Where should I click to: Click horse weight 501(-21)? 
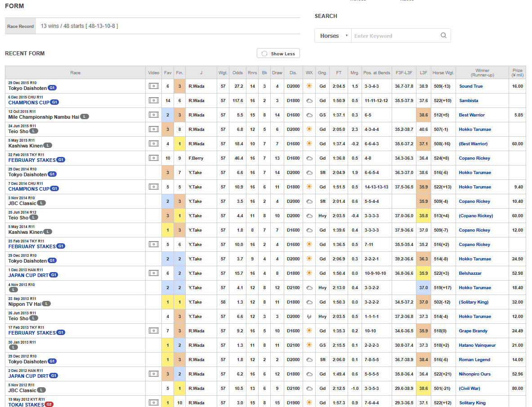click(442, 389)
